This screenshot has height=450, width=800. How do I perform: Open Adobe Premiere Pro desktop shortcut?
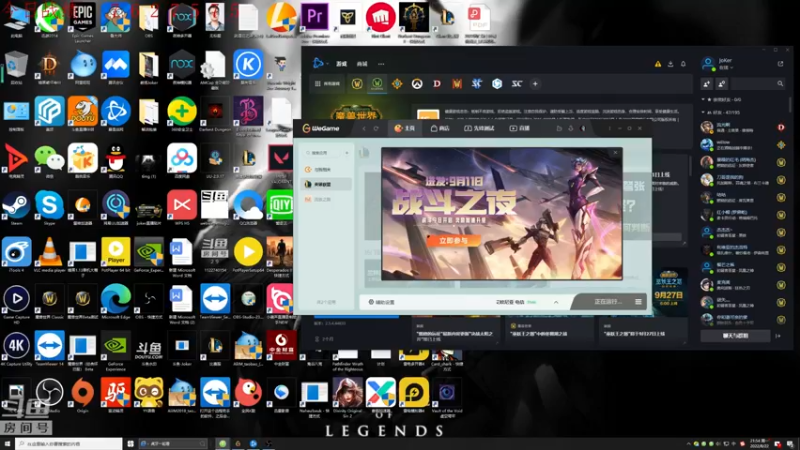314,19
